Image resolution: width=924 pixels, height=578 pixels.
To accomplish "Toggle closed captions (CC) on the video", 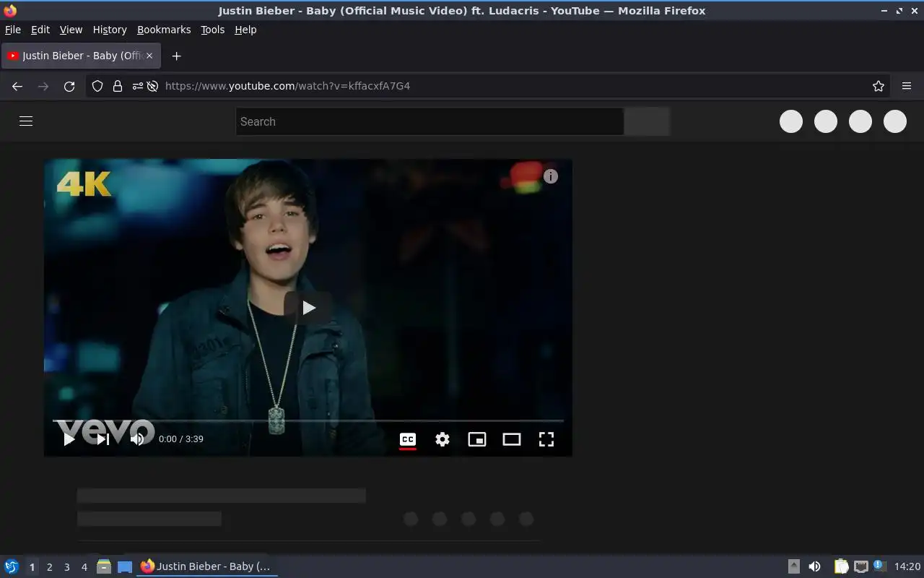I will pyautogui.click(x=408, y=439).
